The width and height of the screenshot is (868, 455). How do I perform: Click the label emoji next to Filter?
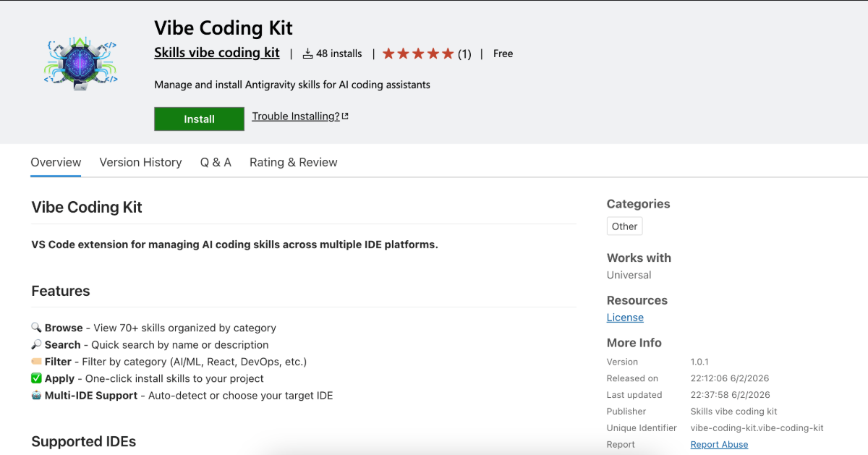pos(37,361)
